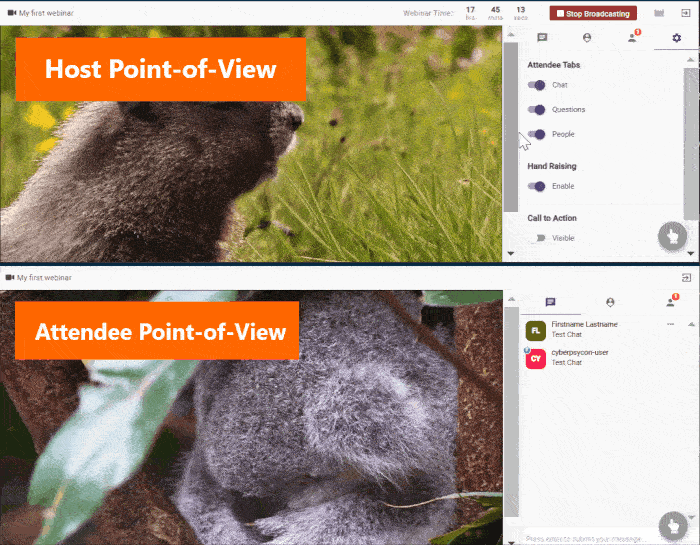Switch to attendee questions tab
The height and width of the screenshot is (545, 700).
pos(610,302)
